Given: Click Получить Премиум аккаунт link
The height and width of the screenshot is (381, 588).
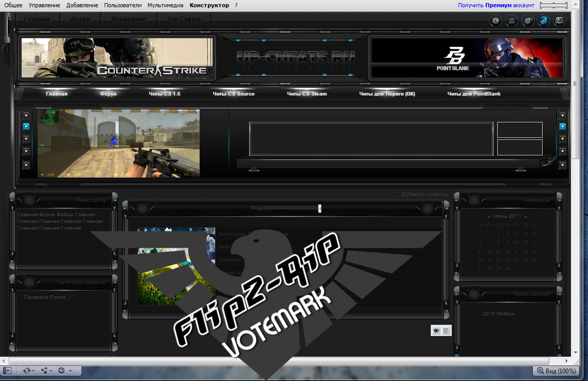Looking at the screenshot, I should tap(496, 5).
